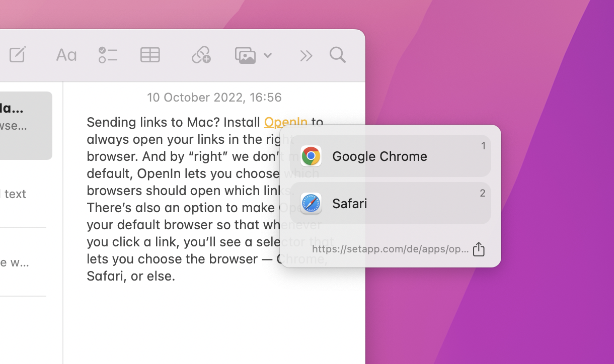Open the OpenIn hyperlink in the note
This screenshot has height=364, width=614.
[285, 122]
